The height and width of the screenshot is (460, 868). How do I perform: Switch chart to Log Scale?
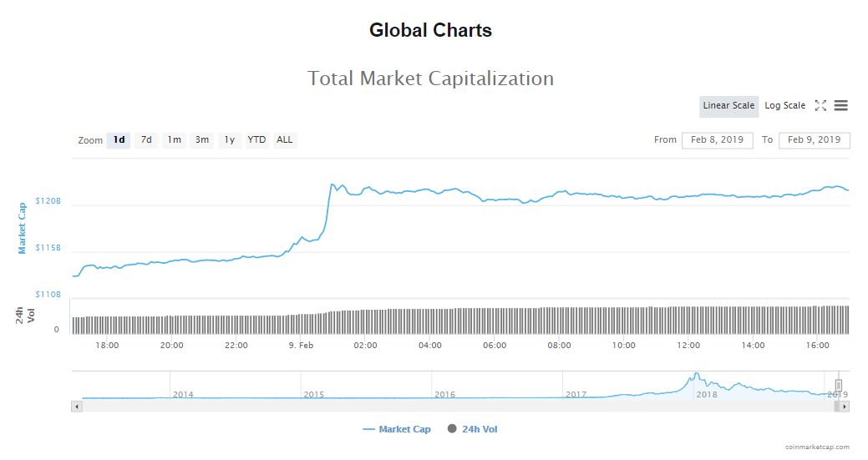[x=785, y=106]
